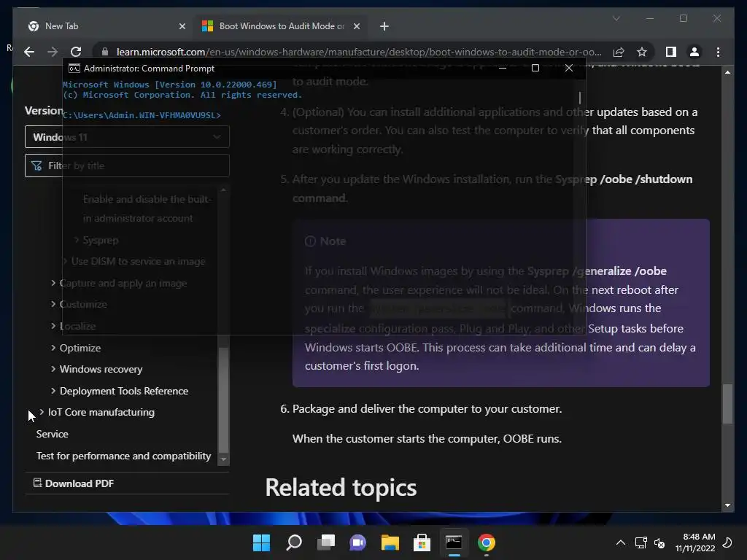Minimize the Command Prompt window
Viewport: 747px width, 560px height.
502,68
